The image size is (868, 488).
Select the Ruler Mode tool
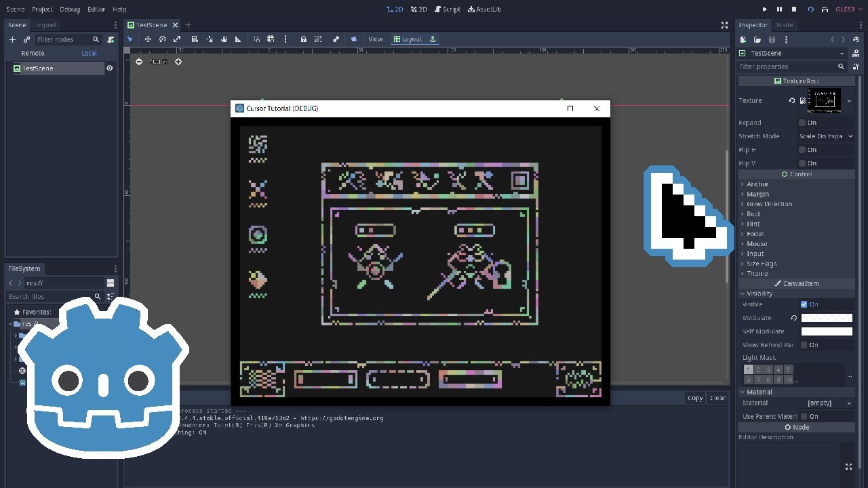(x=238, y=39)
